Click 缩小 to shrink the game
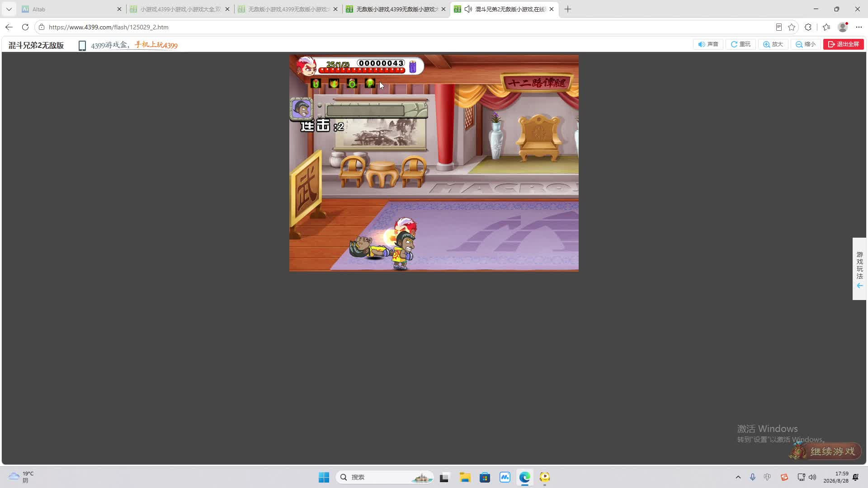Image resolution: width=868 pixels, height=488 pixels. pyautogui.click(x=806, y=44)
